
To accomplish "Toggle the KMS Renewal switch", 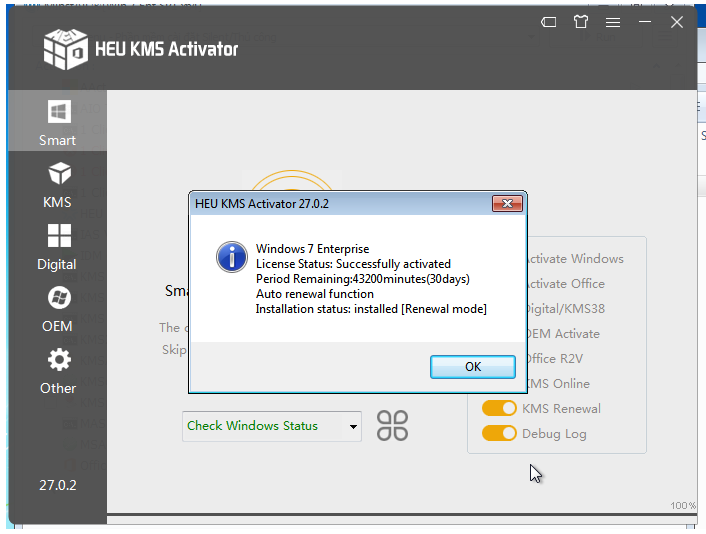I will pos(499,408).
